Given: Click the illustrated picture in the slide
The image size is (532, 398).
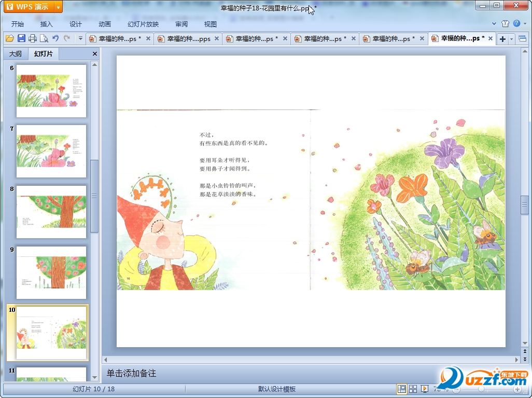Looking at the screenshot, I should pos(311,200).
